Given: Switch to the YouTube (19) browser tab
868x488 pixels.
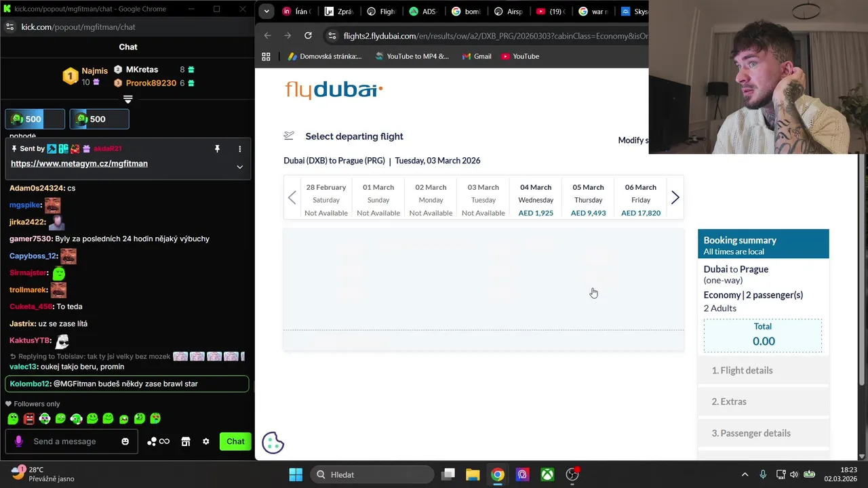Looking at the screenshot, I should click(549, 12).
